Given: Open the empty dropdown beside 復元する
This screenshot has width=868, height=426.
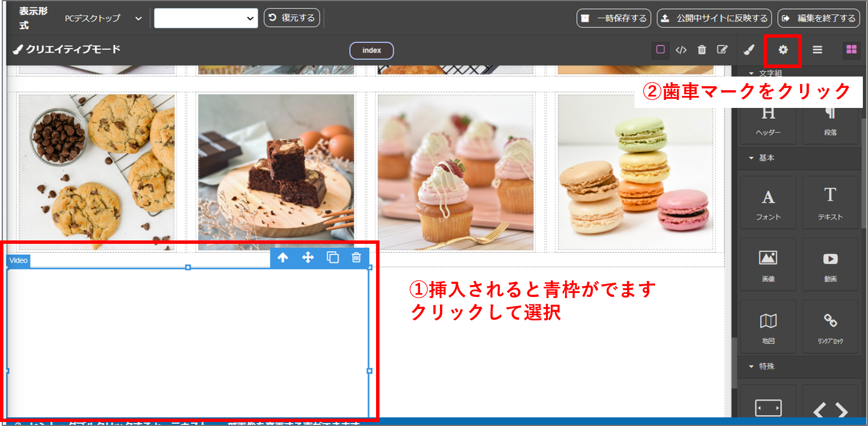Looking at the screenshot, I should 205,18.
